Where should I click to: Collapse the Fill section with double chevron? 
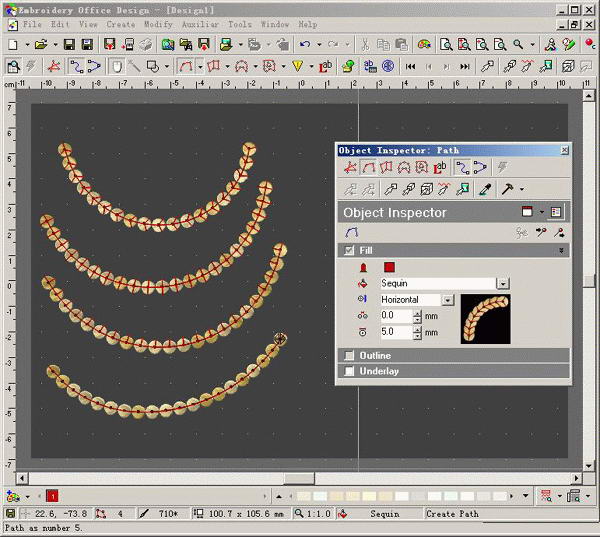(x=561, y=251)
